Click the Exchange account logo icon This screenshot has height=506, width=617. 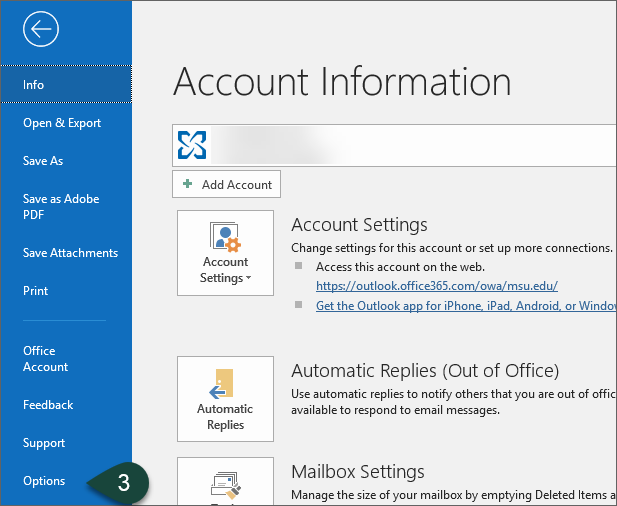[x=191, y=145]
